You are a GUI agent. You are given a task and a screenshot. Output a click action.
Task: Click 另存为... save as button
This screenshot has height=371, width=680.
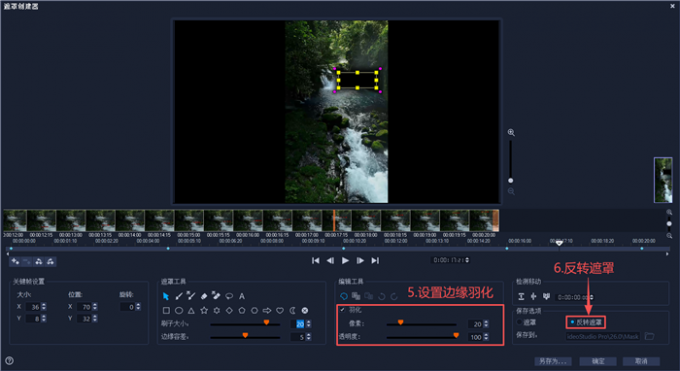pyautogui.click(x=553, y=361)
